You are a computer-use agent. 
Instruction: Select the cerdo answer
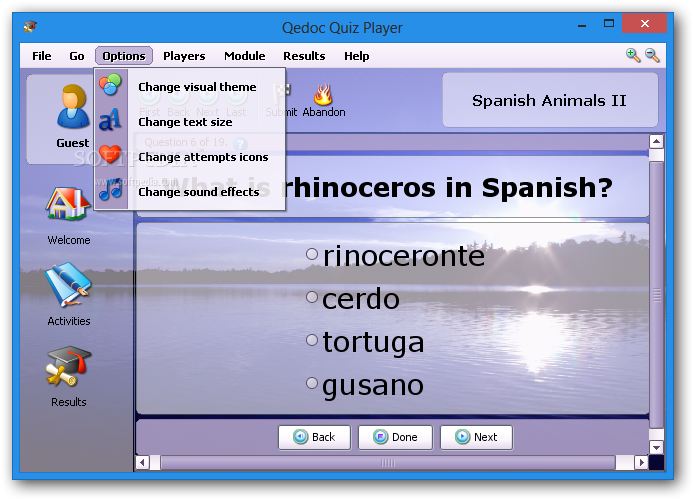tap(312, 297)
